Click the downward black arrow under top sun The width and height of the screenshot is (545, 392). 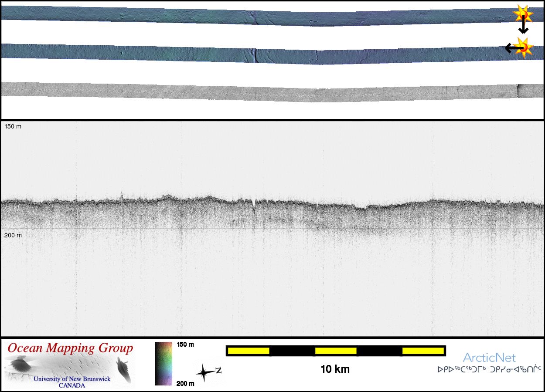pyautogui.click(x=523, y=27)
